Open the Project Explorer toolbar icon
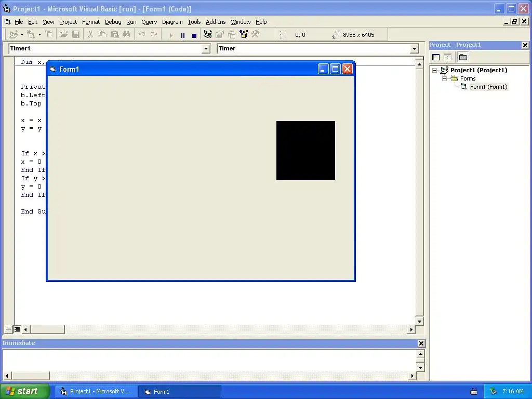This screenshot has width=532, height=399. click(208, 35)
